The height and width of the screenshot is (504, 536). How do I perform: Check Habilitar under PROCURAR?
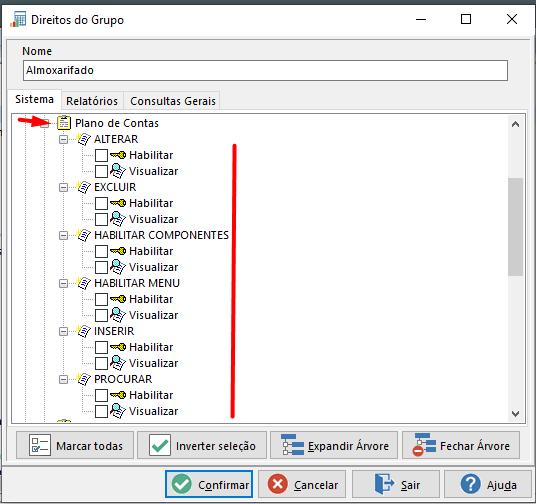(x=102, y=395)
